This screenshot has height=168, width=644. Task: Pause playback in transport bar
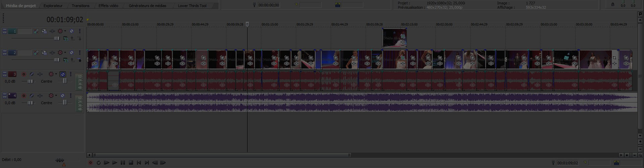123,163
